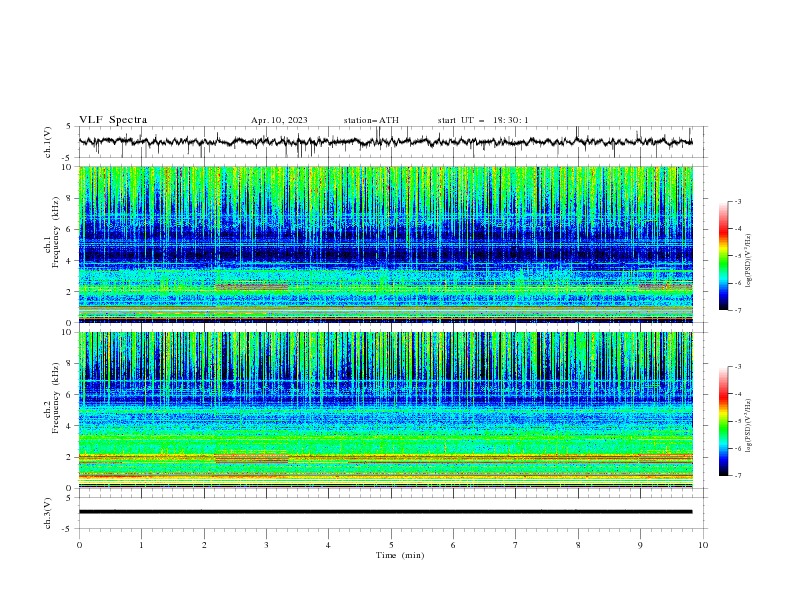
Task: Click the 'start UT = 18:30:1' text
Action: pos(483,120)
